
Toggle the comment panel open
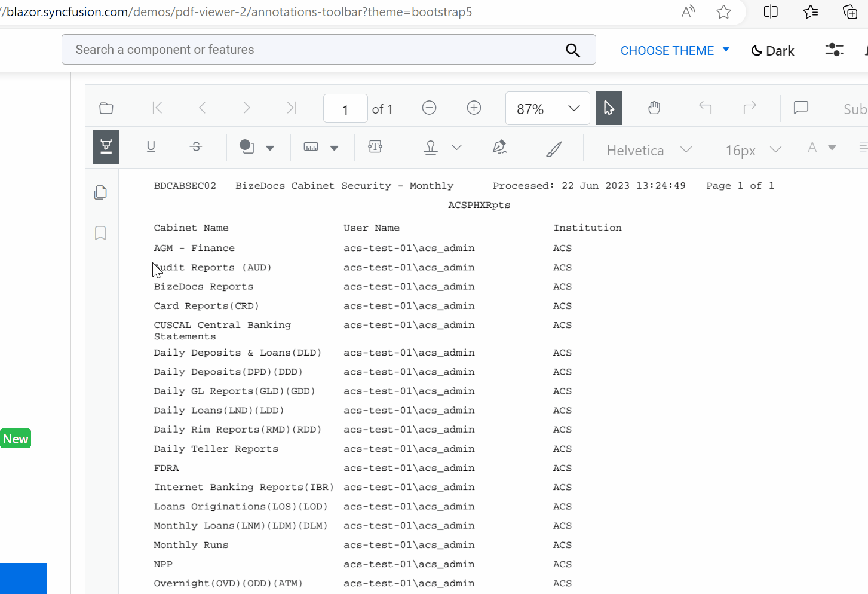pos(800,108)
